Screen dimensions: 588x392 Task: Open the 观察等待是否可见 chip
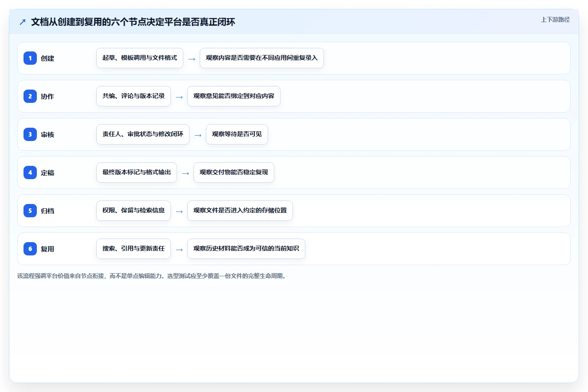[237, 134]
